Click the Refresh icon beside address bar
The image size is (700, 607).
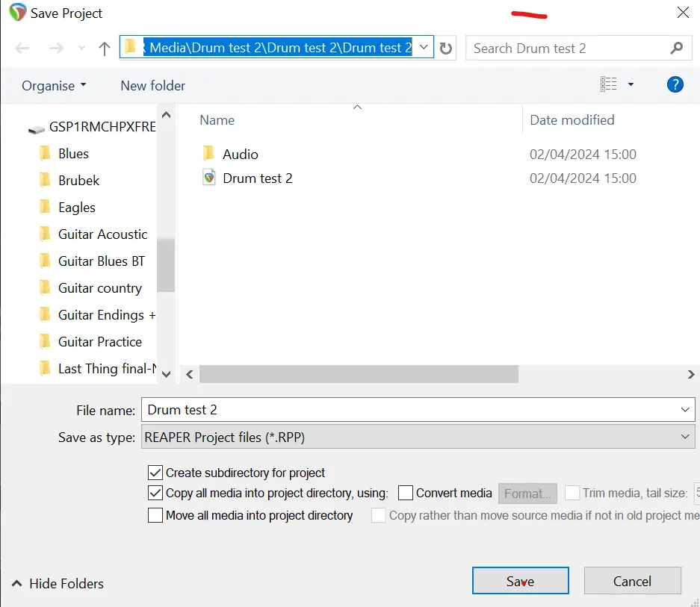point(446,49)
